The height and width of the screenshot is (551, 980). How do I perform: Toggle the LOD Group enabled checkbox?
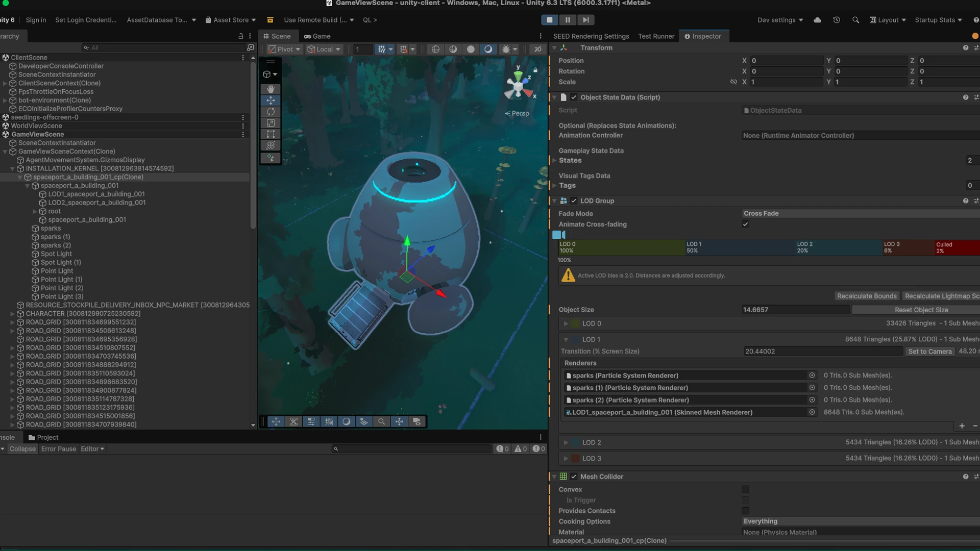click(574, 201)
